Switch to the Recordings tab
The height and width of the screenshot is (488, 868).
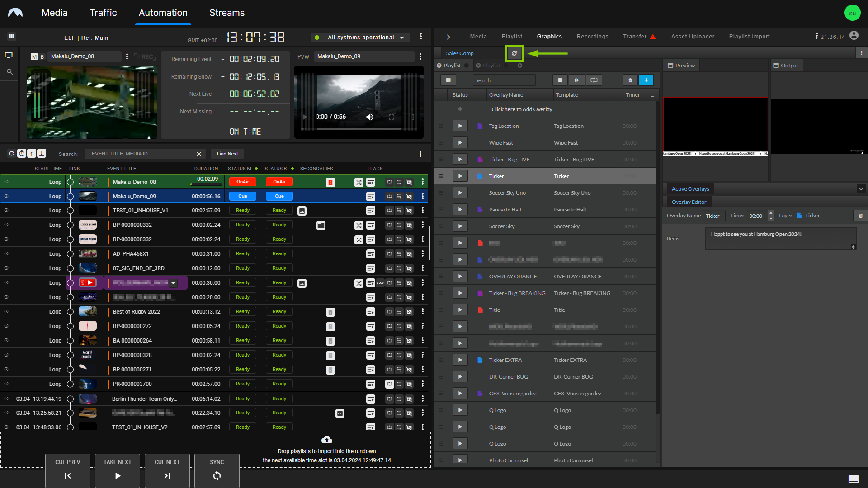click(592, 36)
